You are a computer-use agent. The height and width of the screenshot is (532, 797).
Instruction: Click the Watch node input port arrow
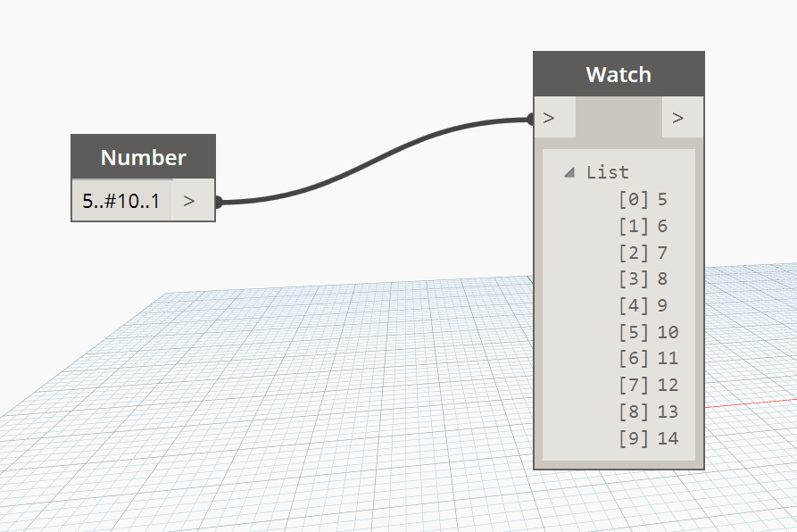point(549,118)
